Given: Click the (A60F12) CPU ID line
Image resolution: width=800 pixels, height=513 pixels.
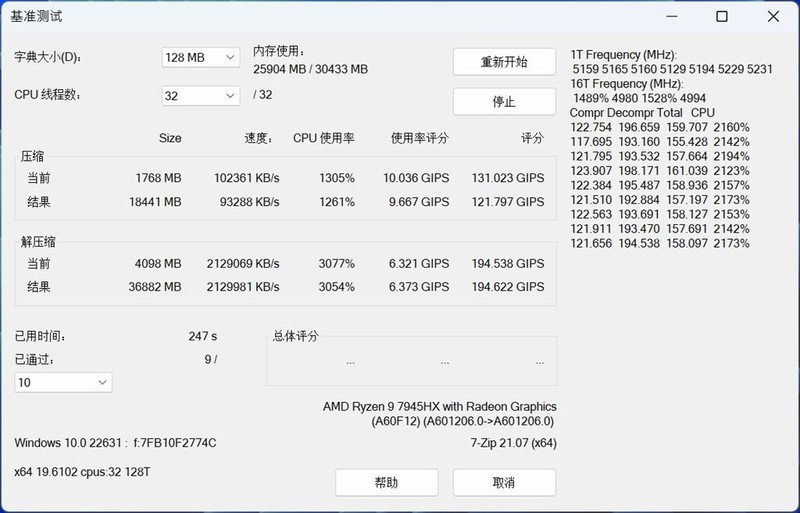Looking at the screenshot, I should click(463, 421).
